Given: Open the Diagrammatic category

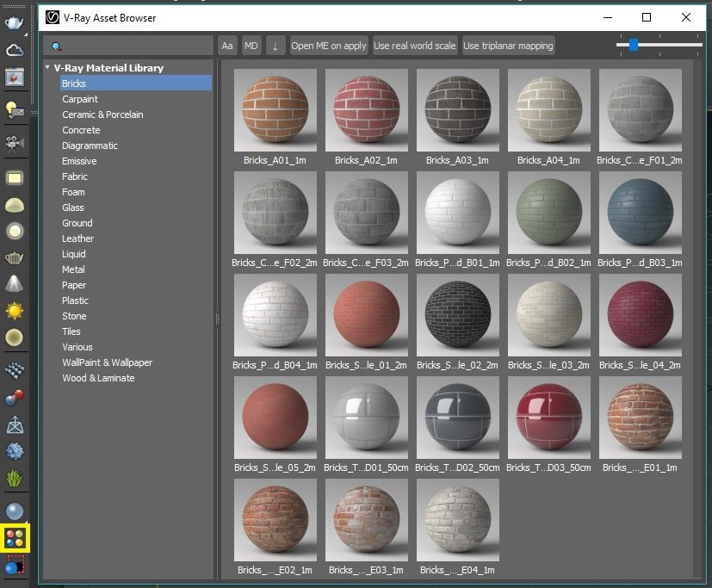Looking at the screenshot, I should 90,145.
